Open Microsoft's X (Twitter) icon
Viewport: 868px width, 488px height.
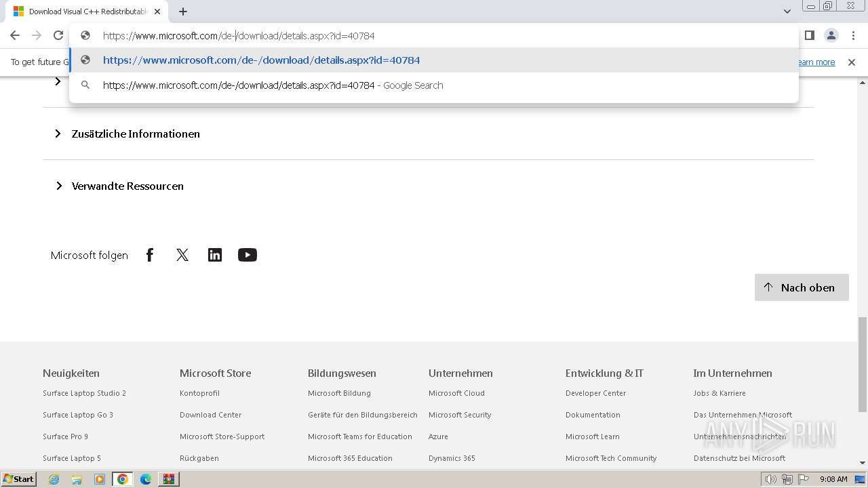tap(182, 255)
